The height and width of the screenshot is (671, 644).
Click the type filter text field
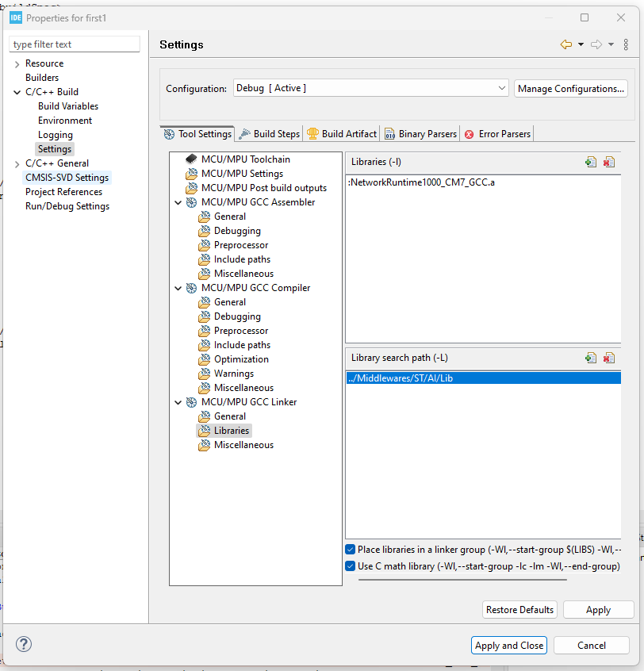click(x=74, y=44)
